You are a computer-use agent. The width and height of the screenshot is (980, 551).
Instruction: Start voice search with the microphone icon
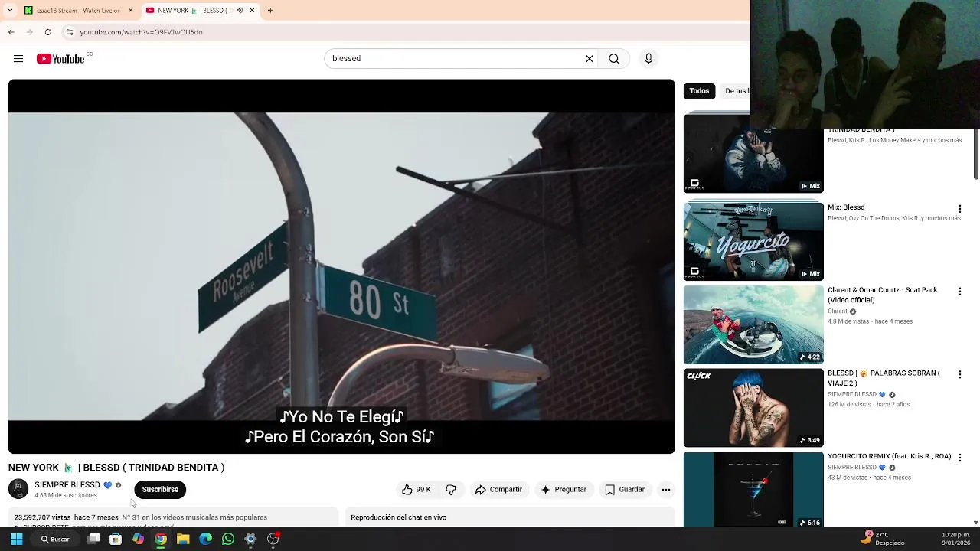pyautogui.click(x=648, y=59)
